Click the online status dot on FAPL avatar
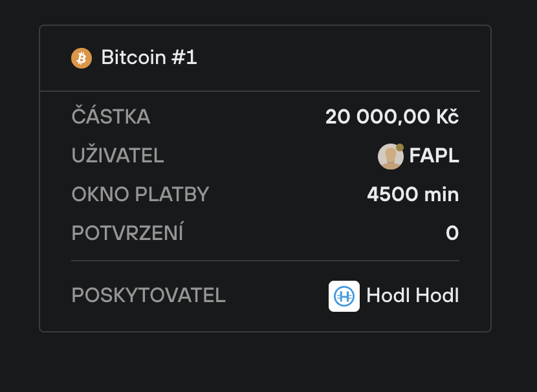The image size is (537, 392). click(400, 146)
